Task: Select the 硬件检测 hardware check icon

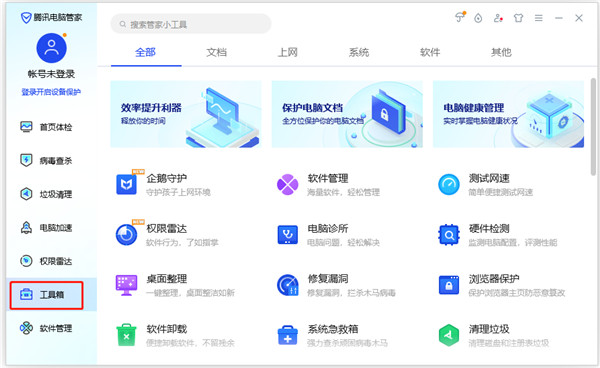Action: point(448,234)
